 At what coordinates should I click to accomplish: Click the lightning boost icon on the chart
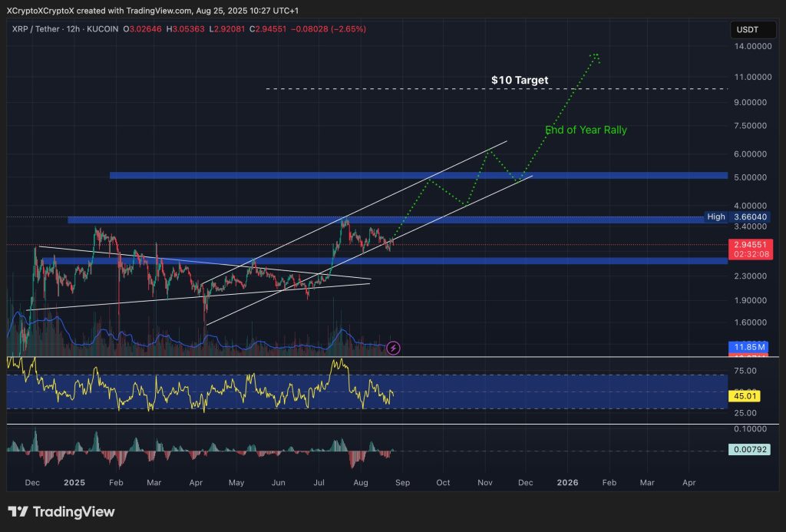393,348
